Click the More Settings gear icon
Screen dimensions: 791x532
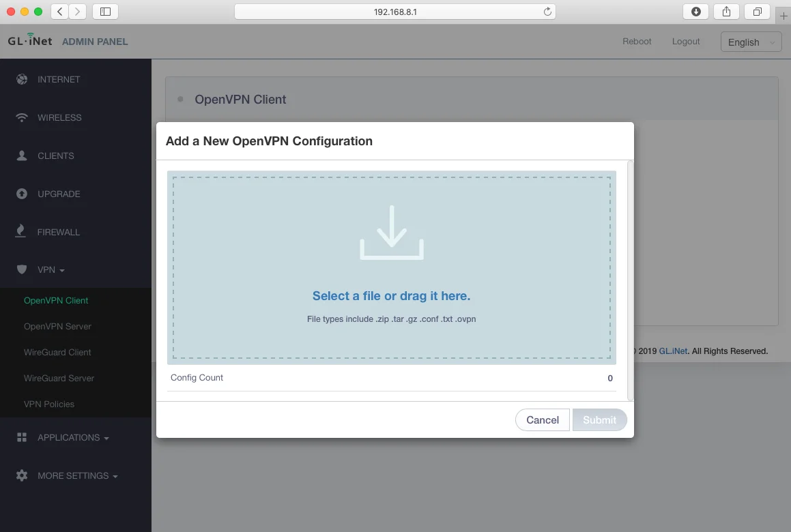tap(22, 475)
